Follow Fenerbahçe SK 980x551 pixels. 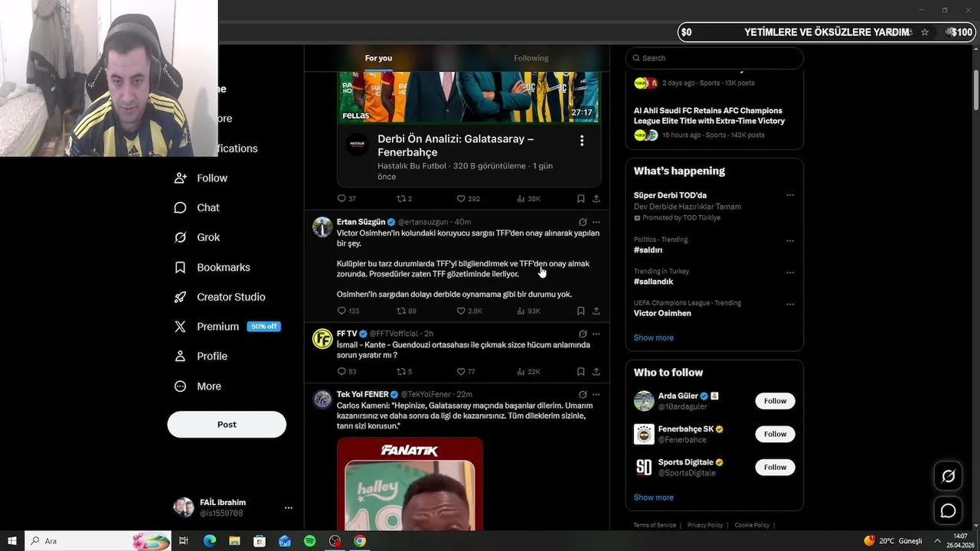(x=775, y=434)
